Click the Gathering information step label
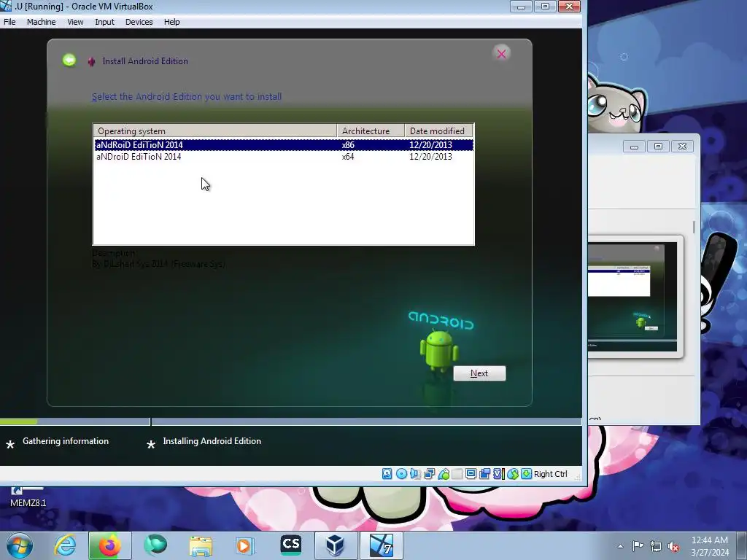The width and height of the screenshot is (747, 560). tap(65, 441)
